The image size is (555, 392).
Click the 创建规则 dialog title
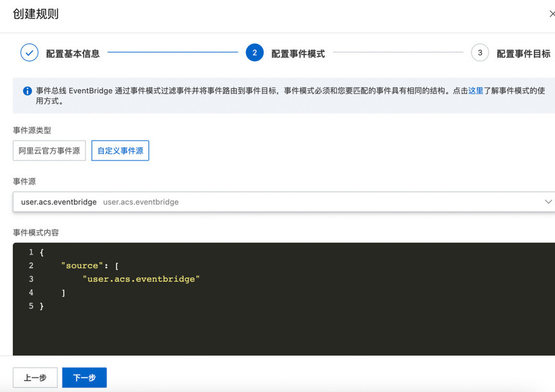(x=36, y=13)
